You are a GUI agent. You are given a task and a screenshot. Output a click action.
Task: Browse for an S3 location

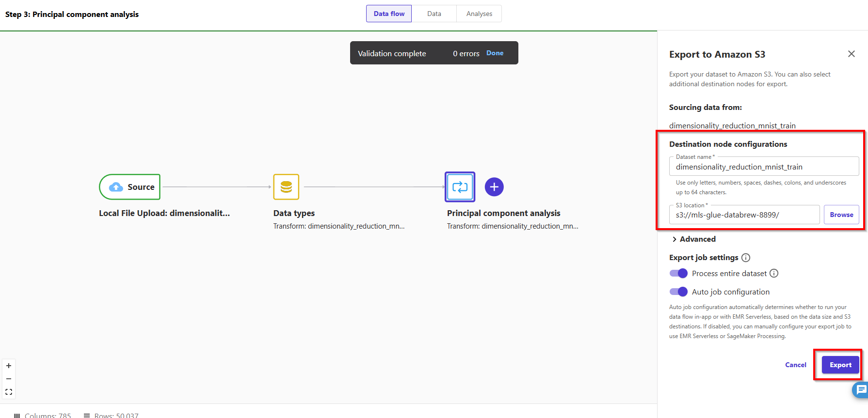tap(841, 215)
